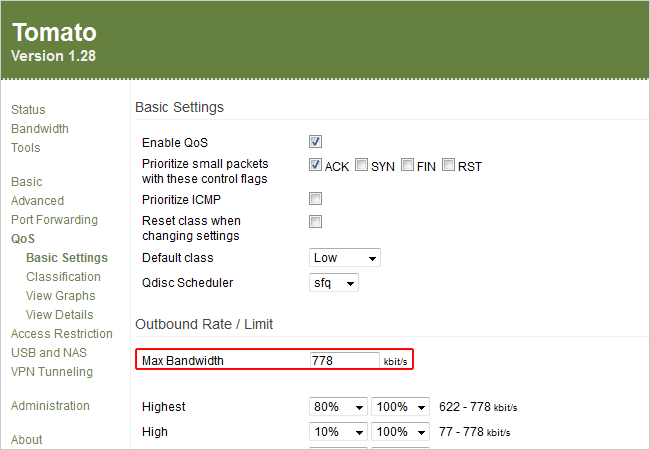Screen dimensions: 650x450
Task: Enable the SYN control flag
Action: 361,166
